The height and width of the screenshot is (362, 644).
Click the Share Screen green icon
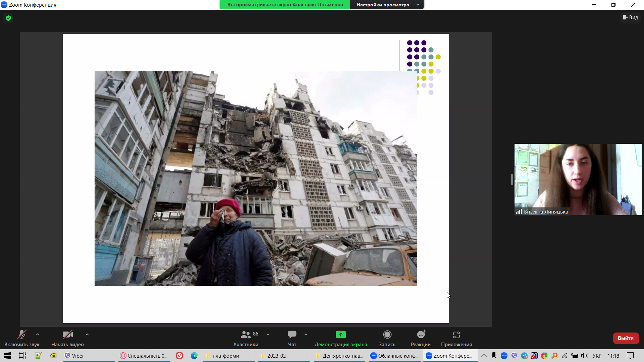[x=340, y=335]
